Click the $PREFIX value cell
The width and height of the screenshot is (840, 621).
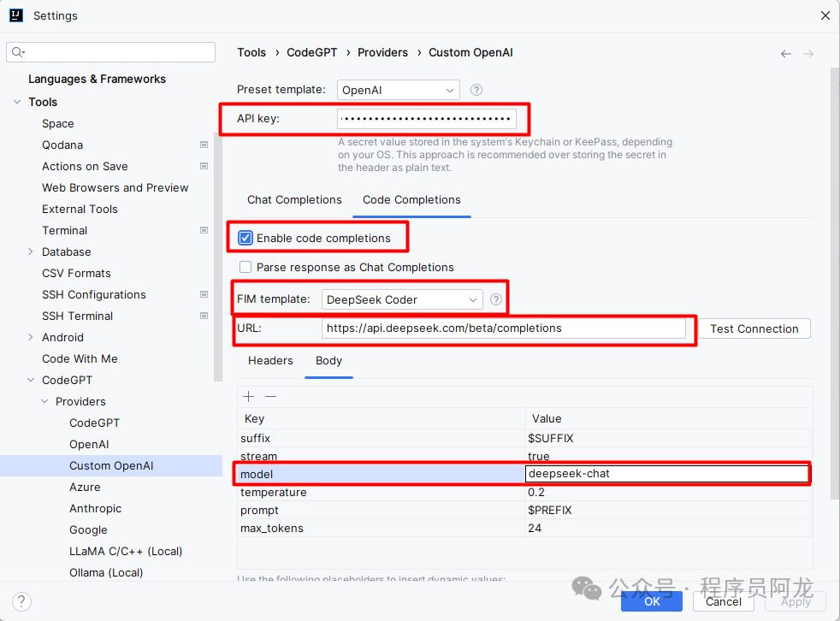669,510
